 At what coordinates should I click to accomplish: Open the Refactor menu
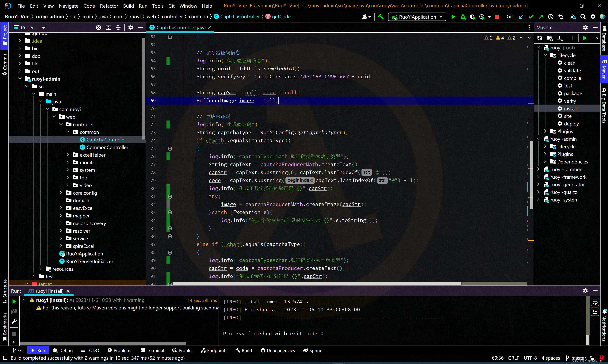[109, 6]
